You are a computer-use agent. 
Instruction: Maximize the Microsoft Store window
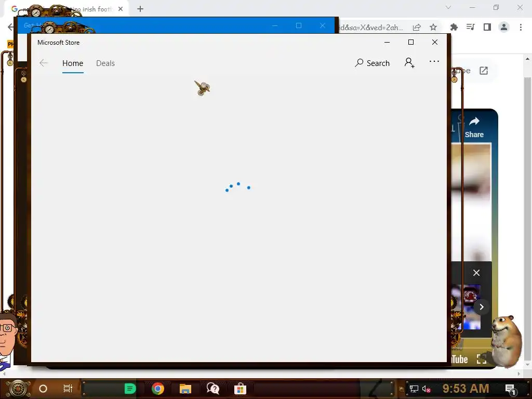[410, 42]
